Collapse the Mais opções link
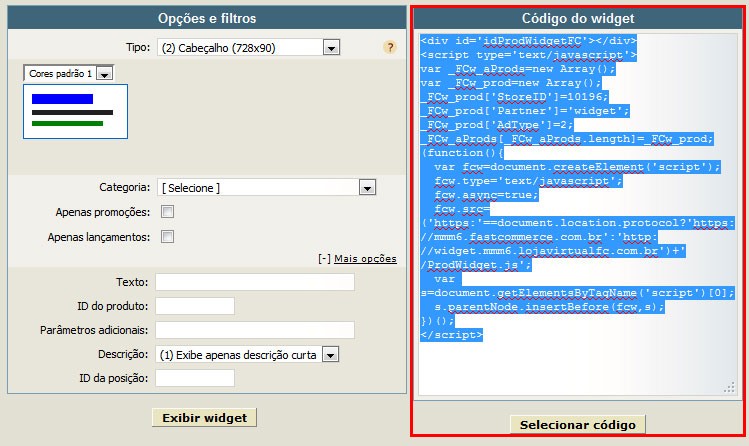 365,258
